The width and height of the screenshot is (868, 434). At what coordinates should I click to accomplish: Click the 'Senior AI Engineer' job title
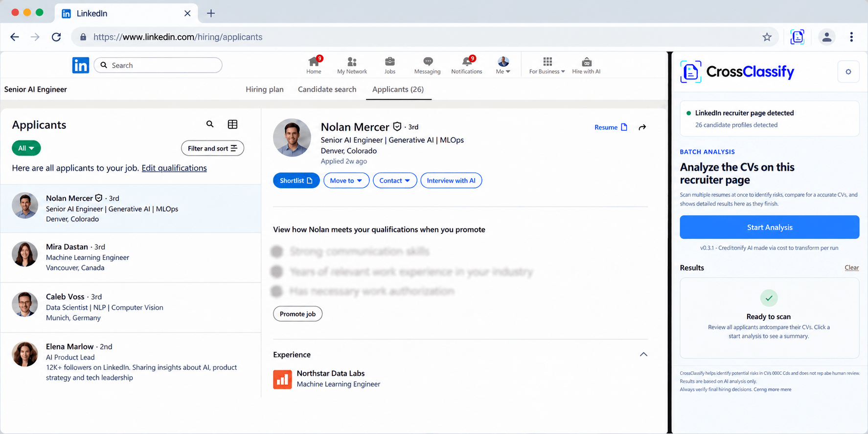(x=36, y=89)
